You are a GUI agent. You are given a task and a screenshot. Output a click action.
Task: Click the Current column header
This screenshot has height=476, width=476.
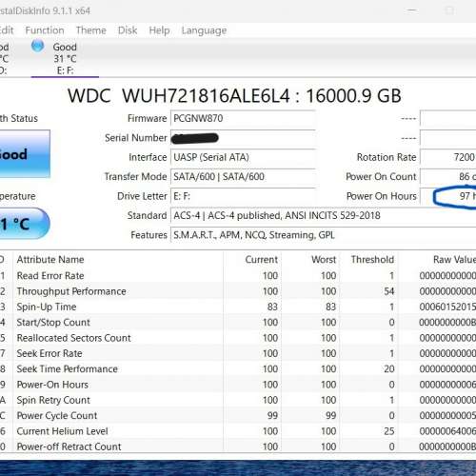click(261, 260)
